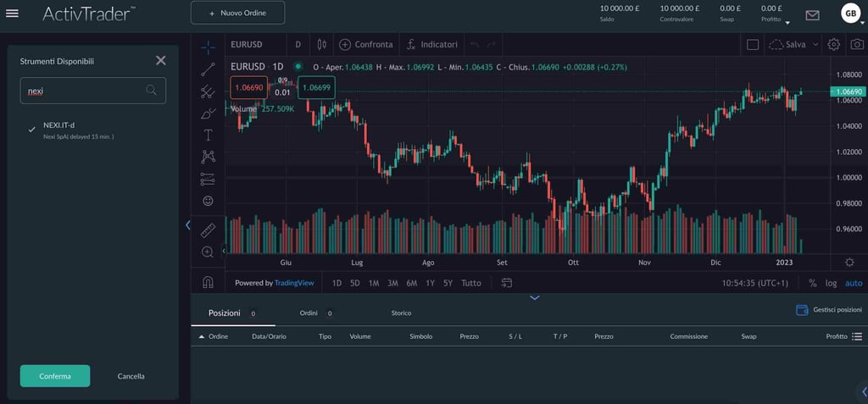Select the trend line drawing tool

click(x=208, y=69)
